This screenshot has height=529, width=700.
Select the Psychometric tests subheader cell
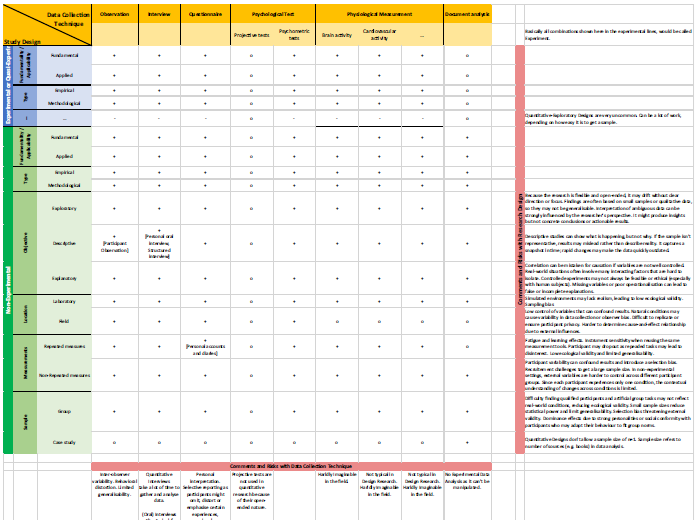point(294,34)
